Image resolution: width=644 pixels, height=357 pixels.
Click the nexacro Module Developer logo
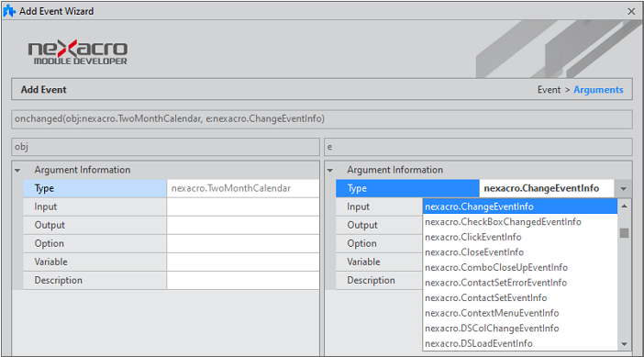pyautogui.click(x=78, y=52)
